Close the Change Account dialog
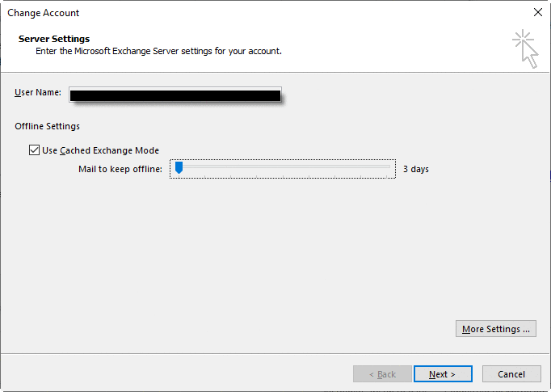The width and height of the screenshot is (551, 392). point(537,13)
